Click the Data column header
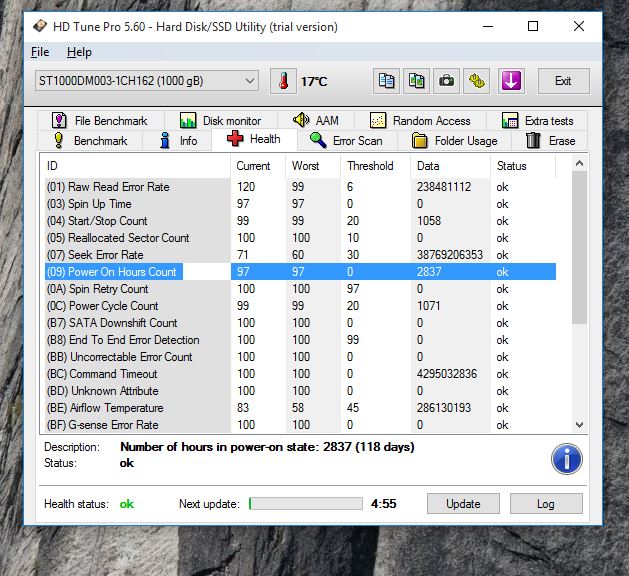The image size is (629, 576). point(450,166)
